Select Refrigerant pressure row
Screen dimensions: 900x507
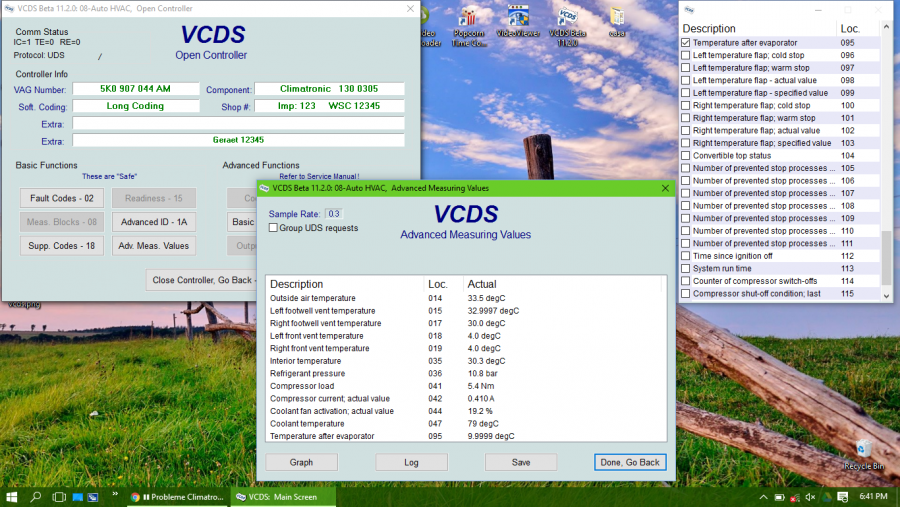(x=466, y=373)
